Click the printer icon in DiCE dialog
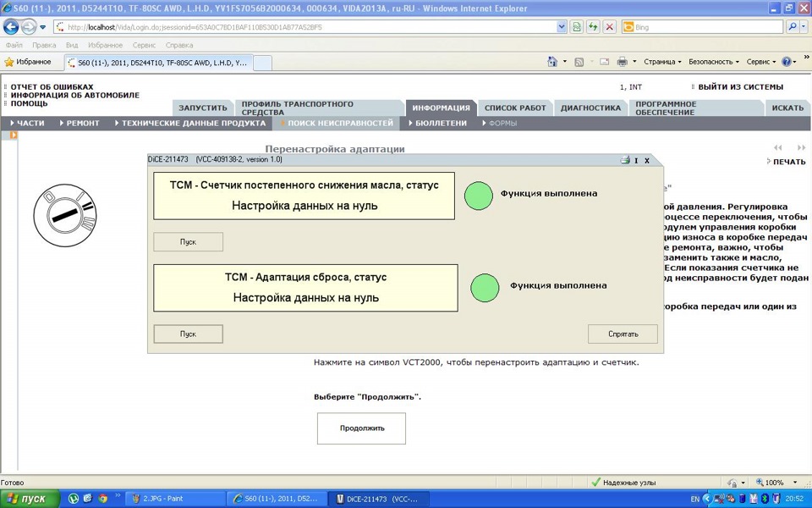Screen dimensions: 812x508 tap(625, 160)
